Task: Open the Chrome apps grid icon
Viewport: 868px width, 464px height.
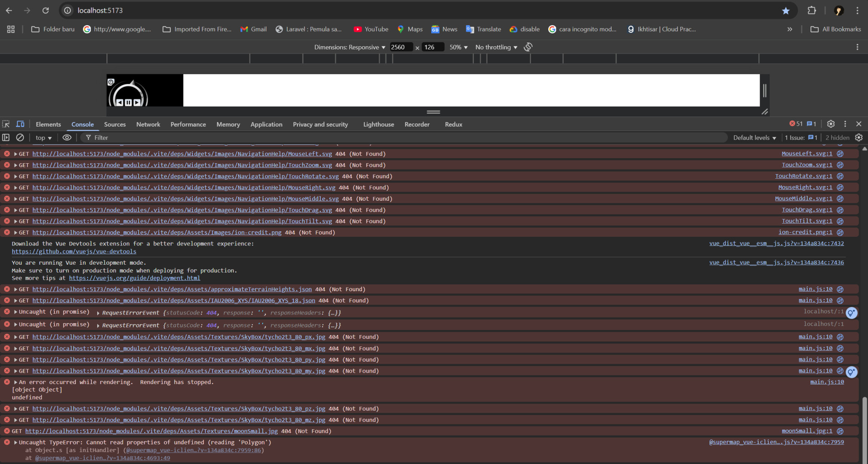Action: [11, 29]
